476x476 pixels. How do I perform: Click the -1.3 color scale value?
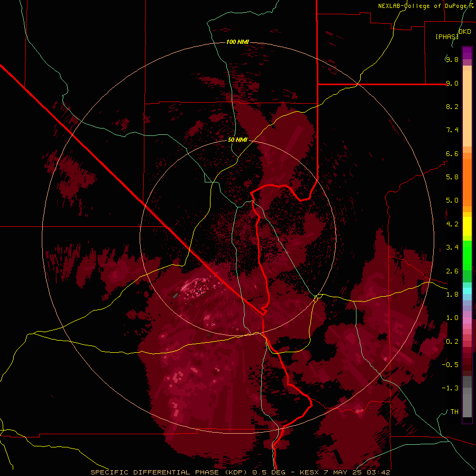coord(450,388)
